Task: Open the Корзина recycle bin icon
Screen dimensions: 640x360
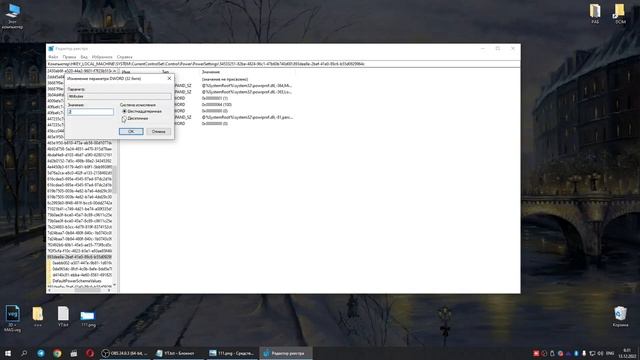Action: click(x=620, y=317)
